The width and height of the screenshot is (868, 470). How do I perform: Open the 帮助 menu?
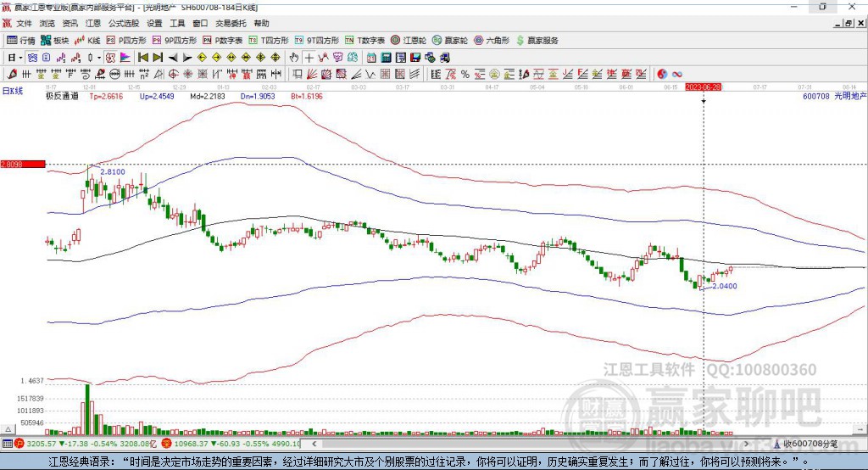click(x=261, y=23)
